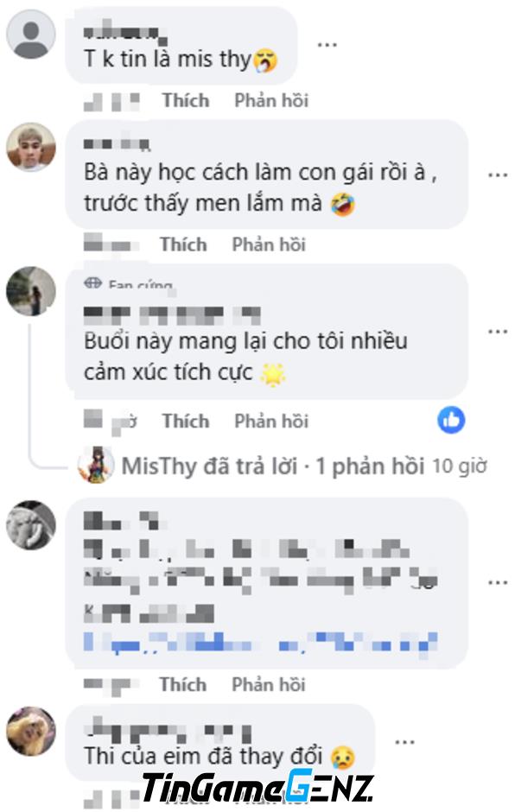
Task: Open three-dot menu beside 'Buổi này mang lại' comment
Action: [x=498, y=331]
